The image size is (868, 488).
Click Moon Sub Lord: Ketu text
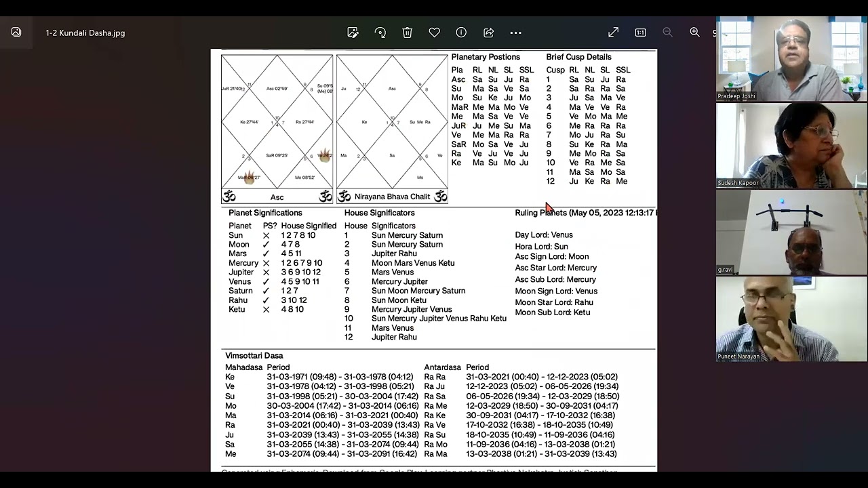pos(553,312)
